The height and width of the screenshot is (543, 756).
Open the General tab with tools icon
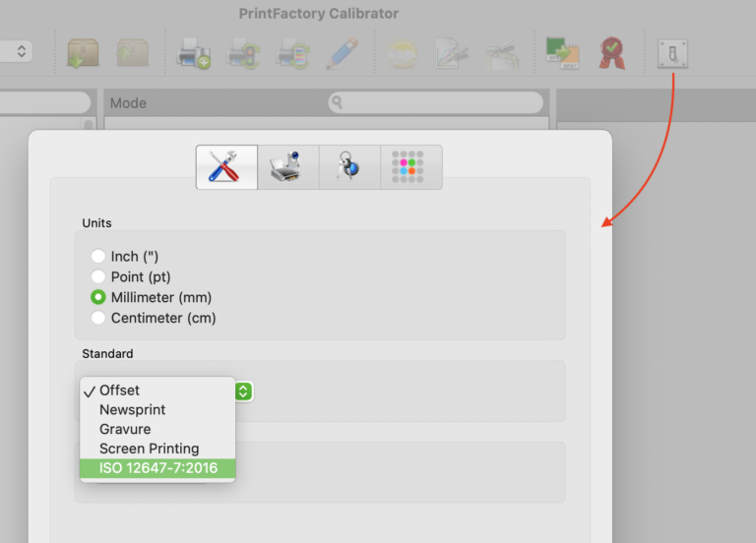226,167
